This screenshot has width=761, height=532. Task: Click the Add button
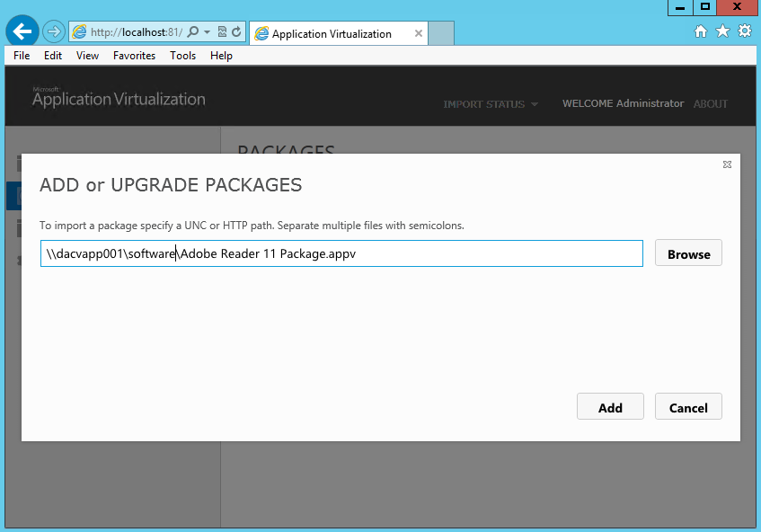point(610,407)
